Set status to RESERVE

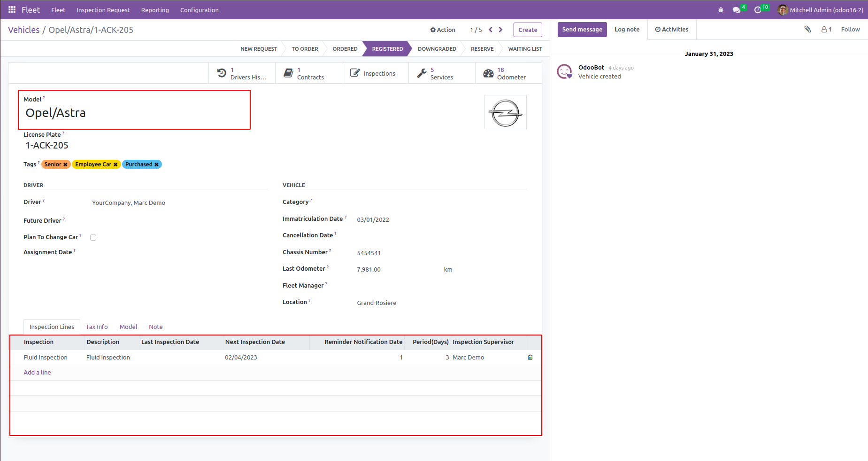click(x=482, y=49)
